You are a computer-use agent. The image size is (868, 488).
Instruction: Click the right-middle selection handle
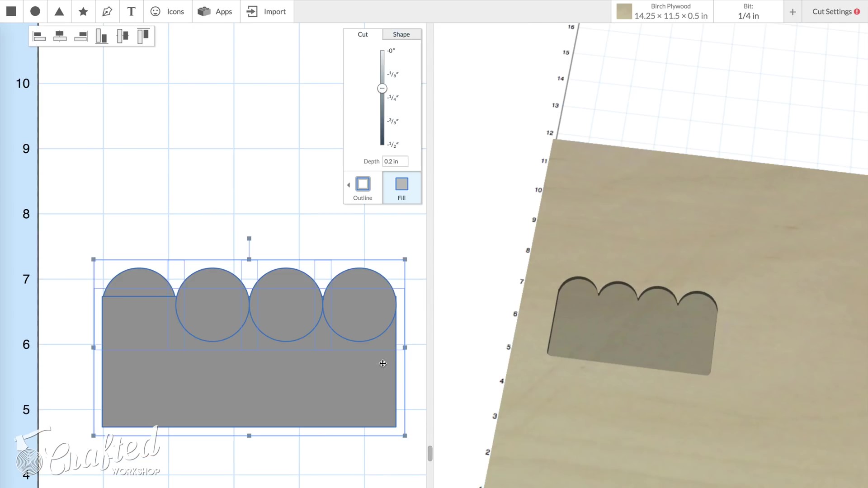tap(405, 347)
